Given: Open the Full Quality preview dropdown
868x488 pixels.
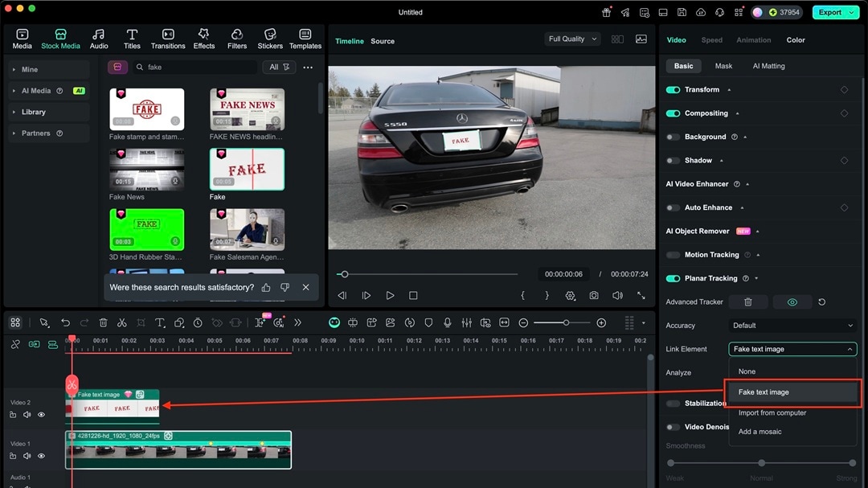Looking at the screenshot, I should [x=572, y=39].
